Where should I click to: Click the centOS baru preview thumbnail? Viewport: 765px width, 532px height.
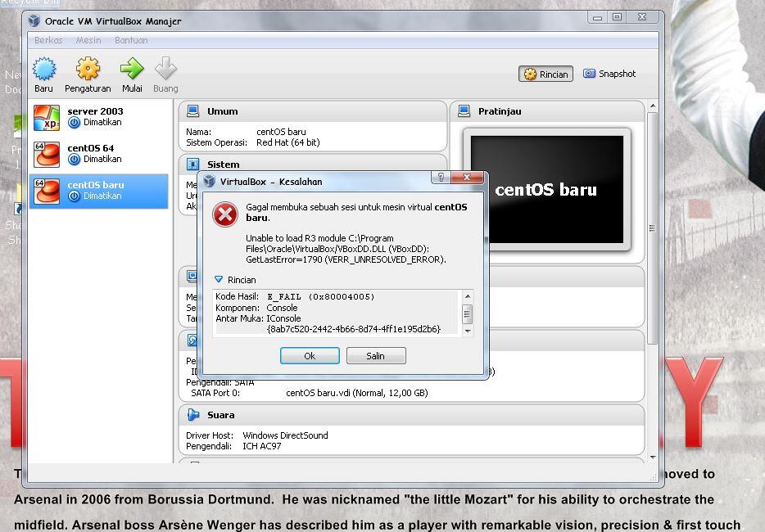pyautogui.click(x=546, y=189)
